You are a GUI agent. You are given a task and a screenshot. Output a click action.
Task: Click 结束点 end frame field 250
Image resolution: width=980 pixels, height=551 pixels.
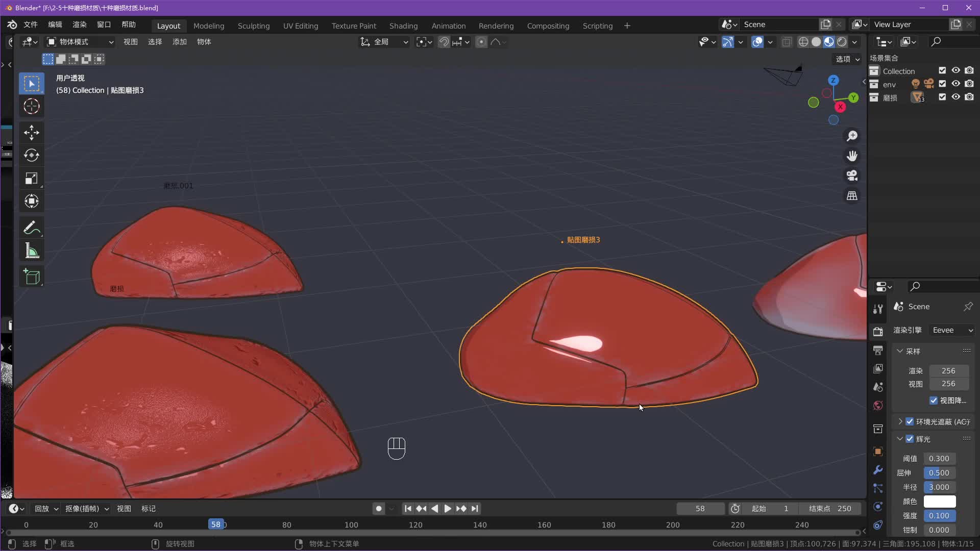coord(830,509)
